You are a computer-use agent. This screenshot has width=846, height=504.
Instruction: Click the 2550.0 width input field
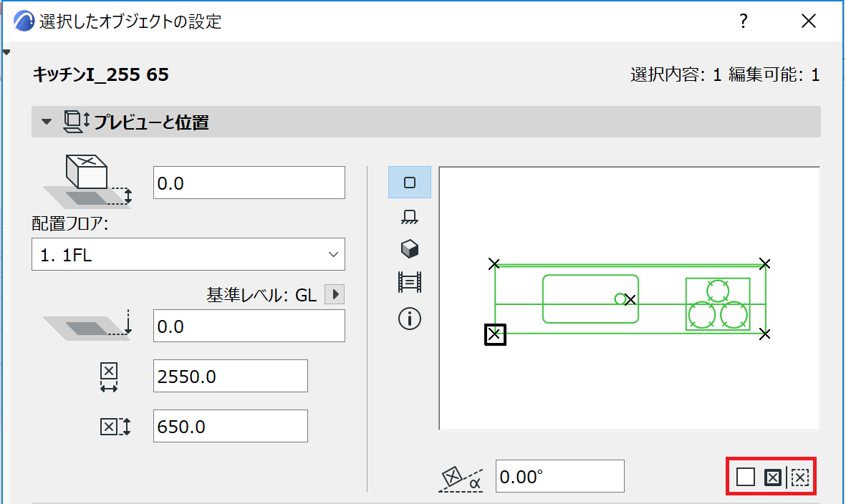pyautogui.click(x=231, y=377)
